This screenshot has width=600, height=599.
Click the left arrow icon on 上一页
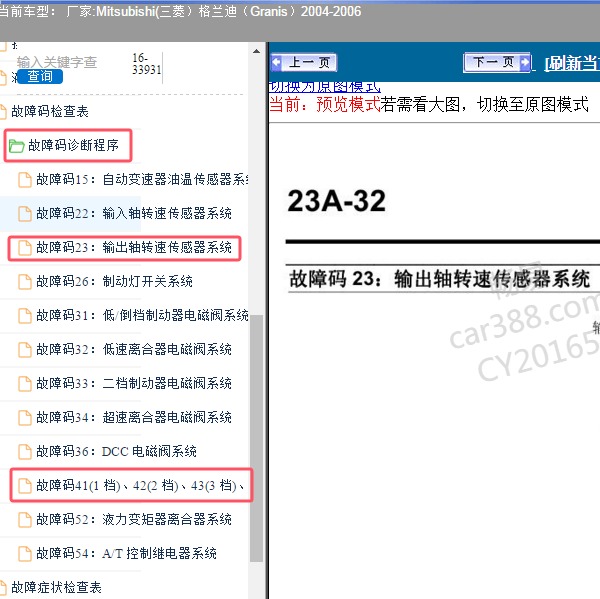point(277,62)
